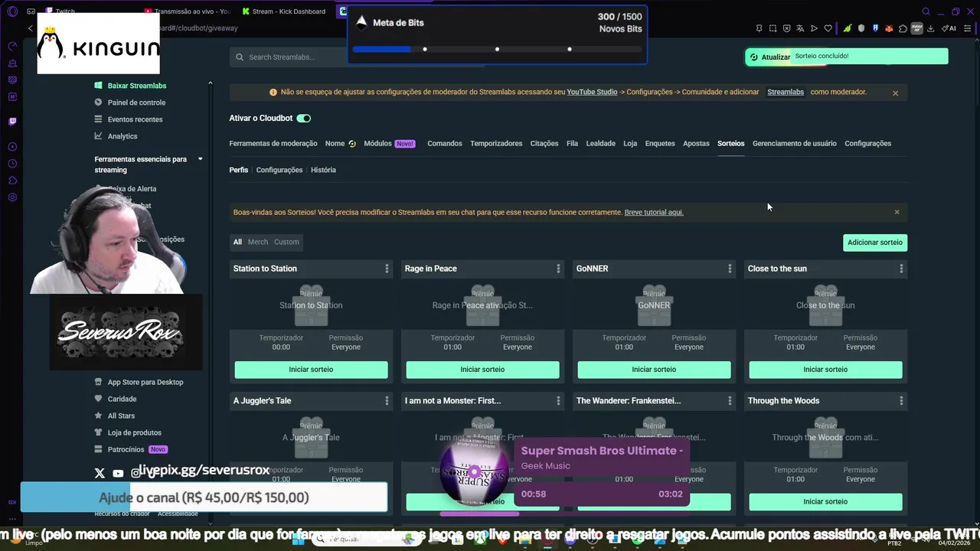
Task: Open the Kick Dashboard browser tab
Action: point(283,11)
